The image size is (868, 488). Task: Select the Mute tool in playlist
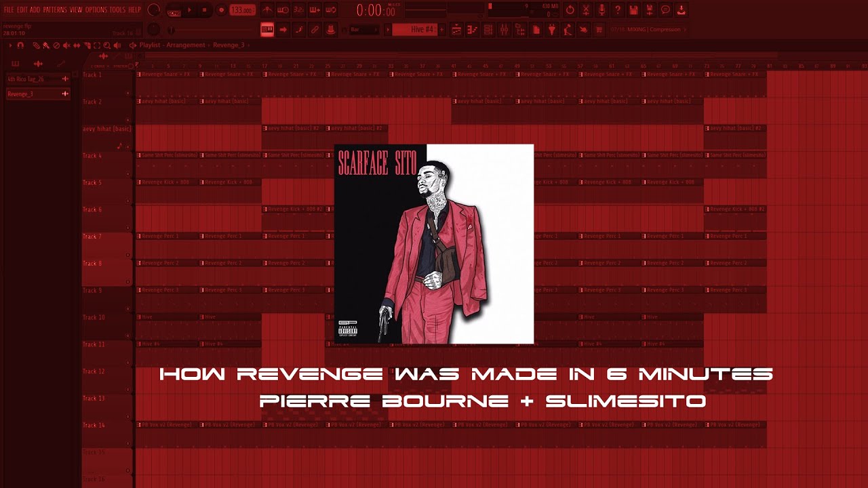(66, 45)
